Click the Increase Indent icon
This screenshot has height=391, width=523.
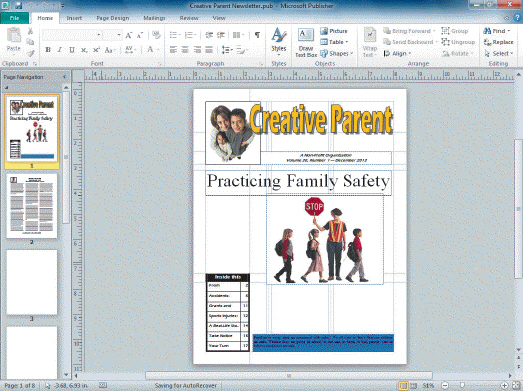[x=220, y=35]
